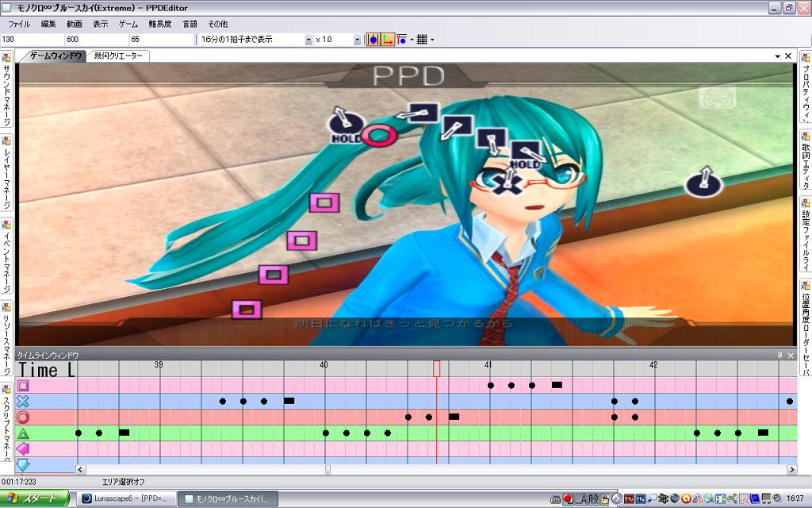Click the timeline scrollbar right arrow

[x=791, y=470]
